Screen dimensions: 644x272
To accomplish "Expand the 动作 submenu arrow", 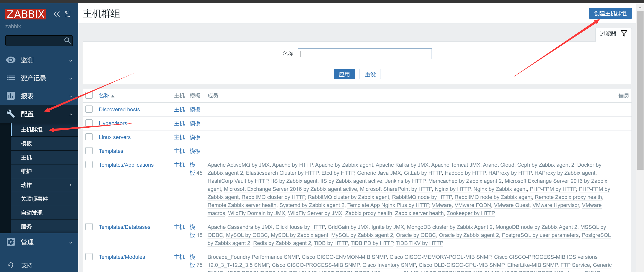I will coord(70,185).
